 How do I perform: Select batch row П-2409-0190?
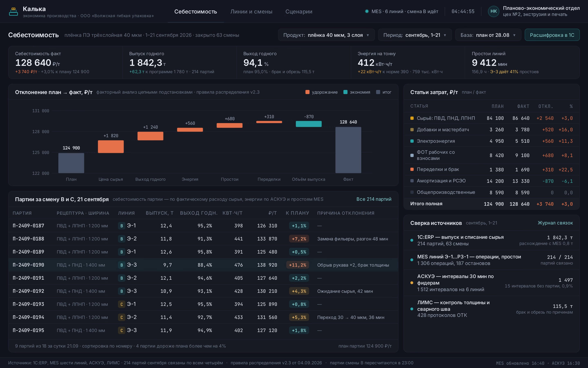[x=203, y=265]
